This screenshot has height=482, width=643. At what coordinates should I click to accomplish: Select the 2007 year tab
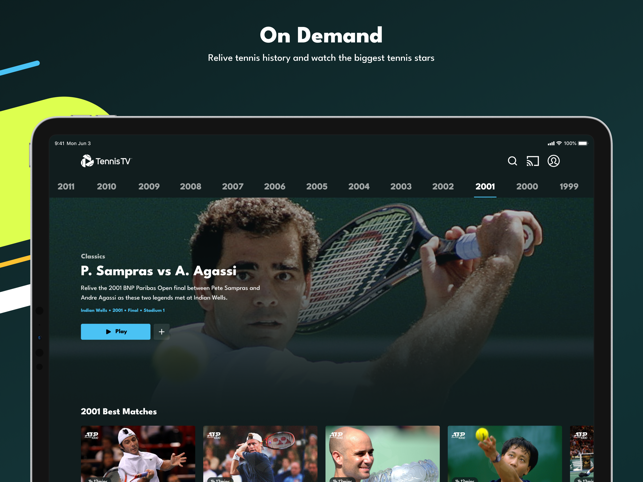click(x=233, y=186)
